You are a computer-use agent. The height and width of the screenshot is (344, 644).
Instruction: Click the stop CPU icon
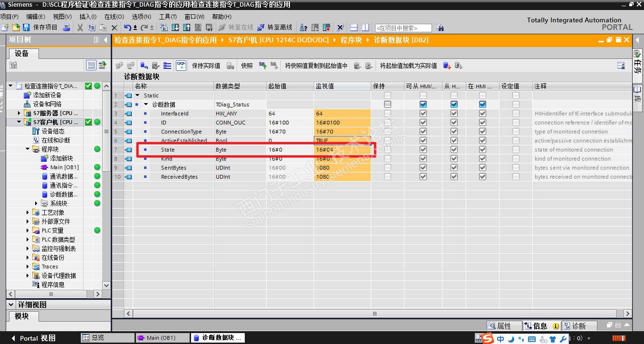point(327,28)
